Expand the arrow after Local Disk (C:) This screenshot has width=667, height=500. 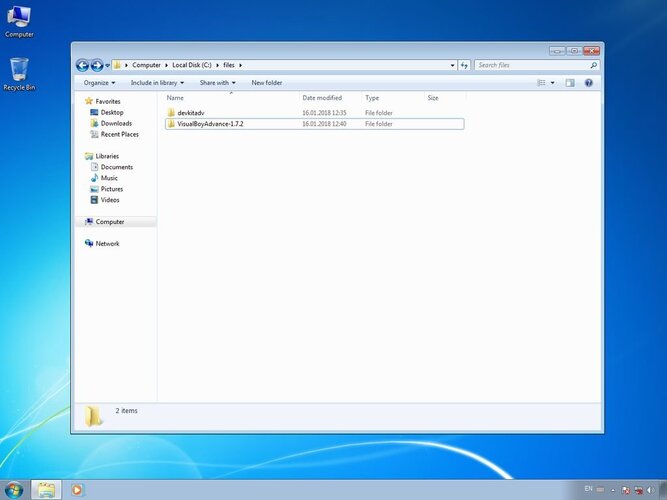(217, 65)
